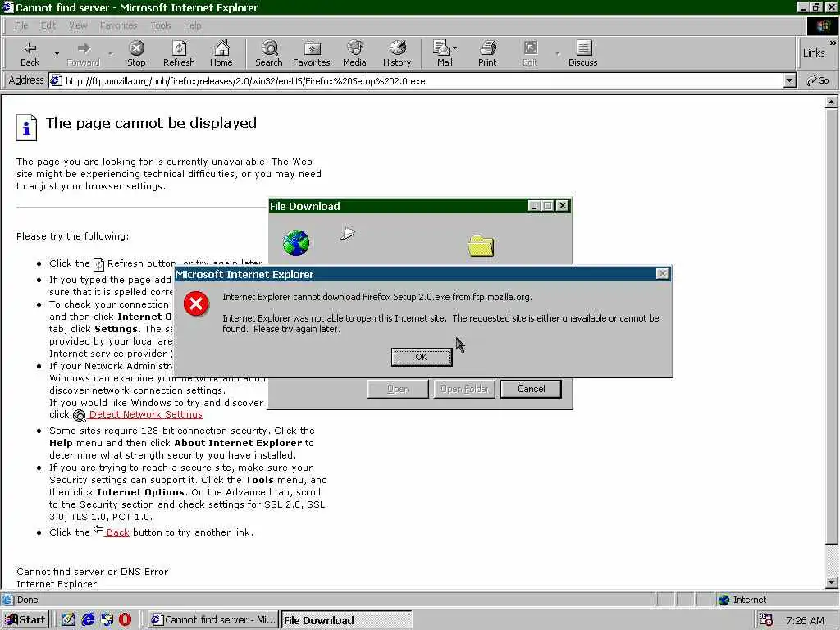Click Cancel in File Download window
The width and height of the screenshot is (840, 630).
coord(531,389)
